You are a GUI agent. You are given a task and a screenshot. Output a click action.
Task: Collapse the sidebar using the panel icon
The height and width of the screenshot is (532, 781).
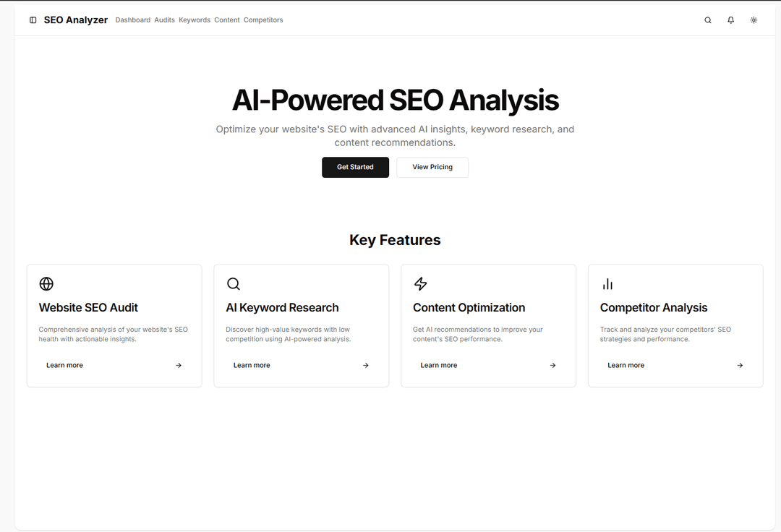pos(33,20)
